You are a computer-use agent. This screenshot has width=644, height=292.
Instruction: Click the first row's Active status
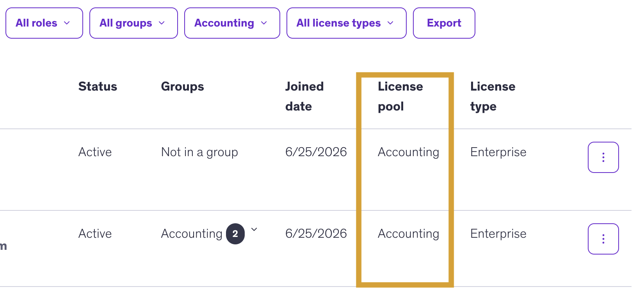tap(95, 152)
